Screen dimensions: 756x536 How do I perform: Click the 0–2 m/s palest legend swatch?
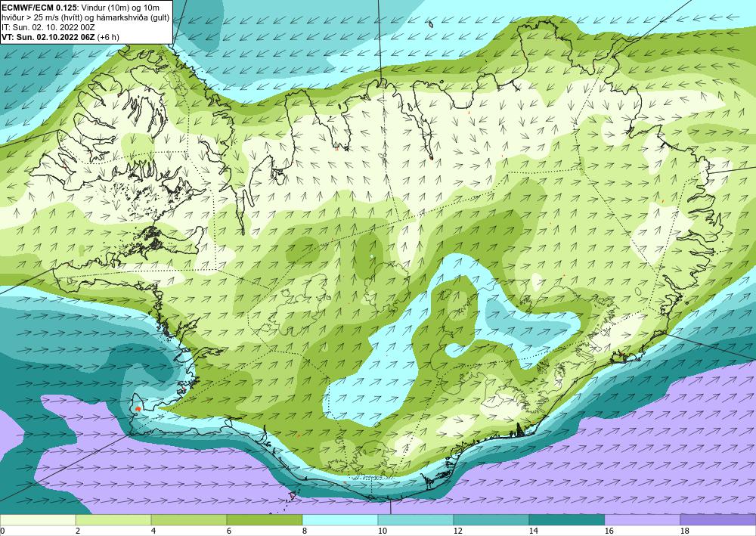tap(38, 520)
